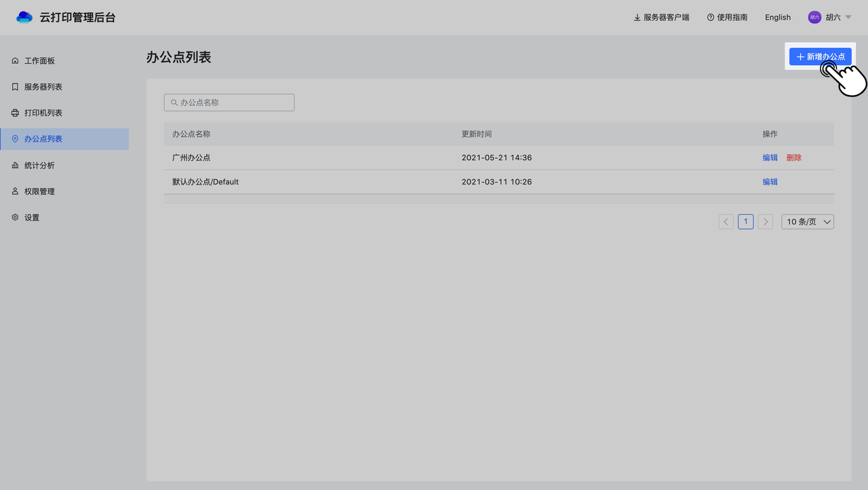Click the user icon beside 权限管理
This screenshot has width=868, height=490.
tap(15, 191)
